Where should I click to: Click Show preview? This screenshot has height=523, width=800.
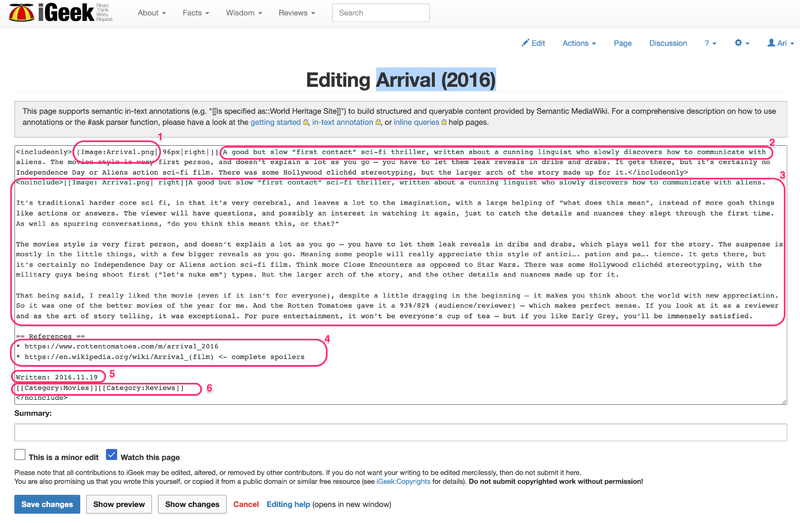(119, 504)
